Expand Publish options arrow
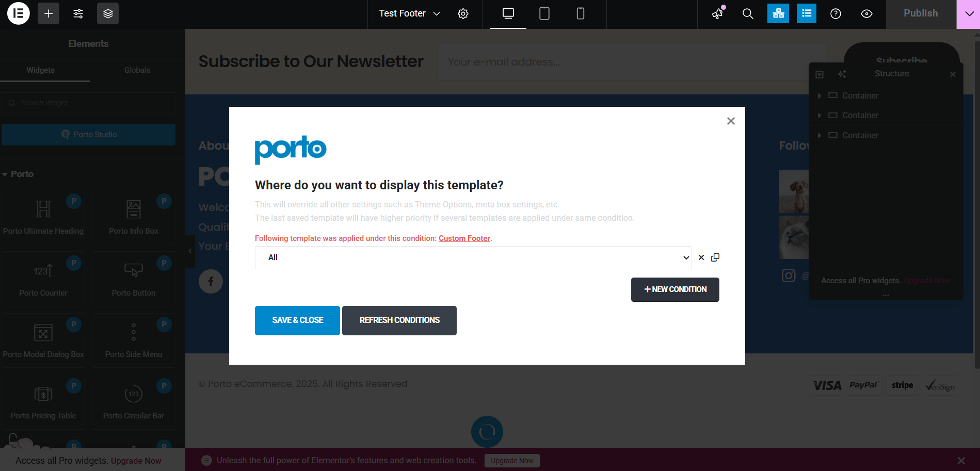 969,14
